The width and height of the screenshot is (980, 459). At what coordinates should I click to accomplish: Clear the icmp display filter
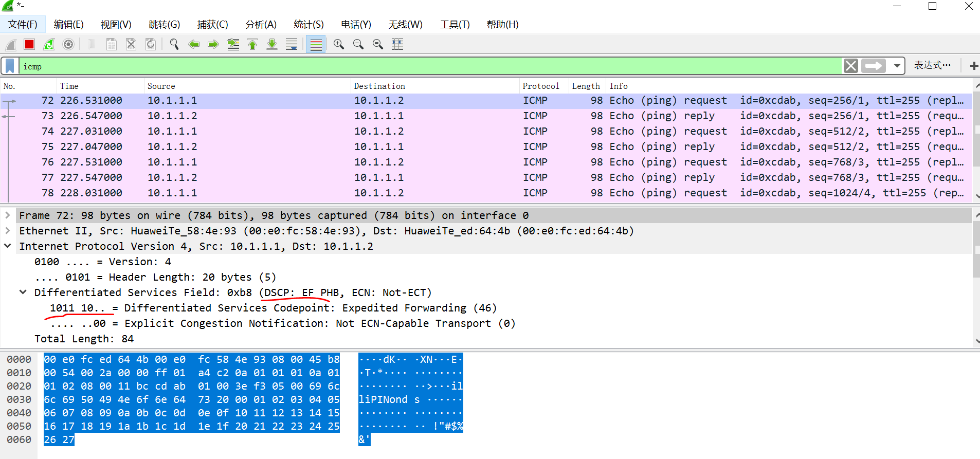[851, 66]
